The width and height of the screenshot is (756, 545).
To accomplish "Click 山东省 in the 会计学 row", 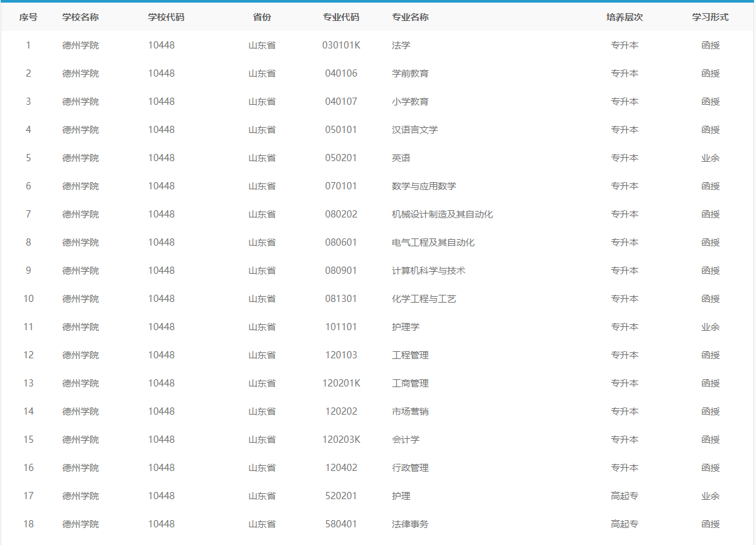I will pyautogui.click(x=262, y=440).
